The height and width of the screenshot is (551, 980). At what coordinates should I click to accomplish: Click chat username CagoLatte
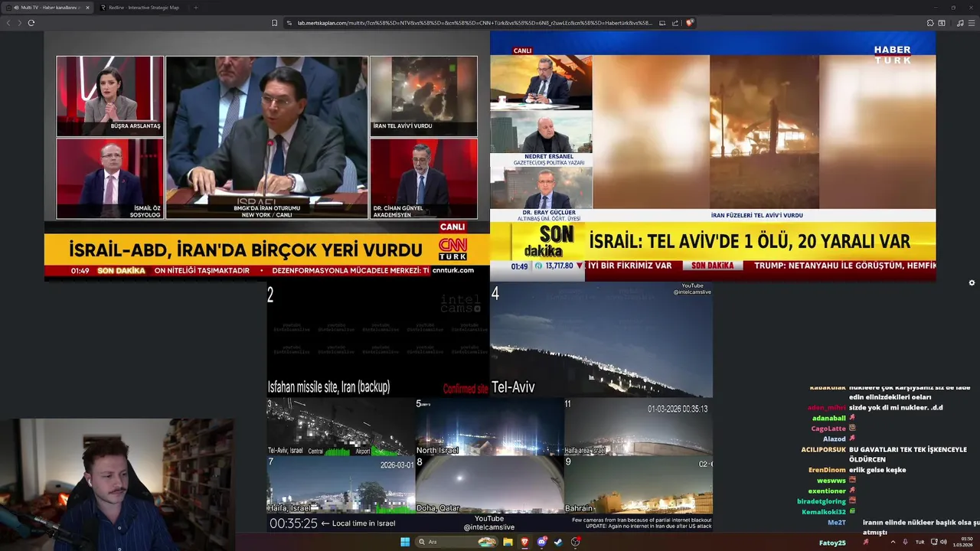[x=828, y=429]
